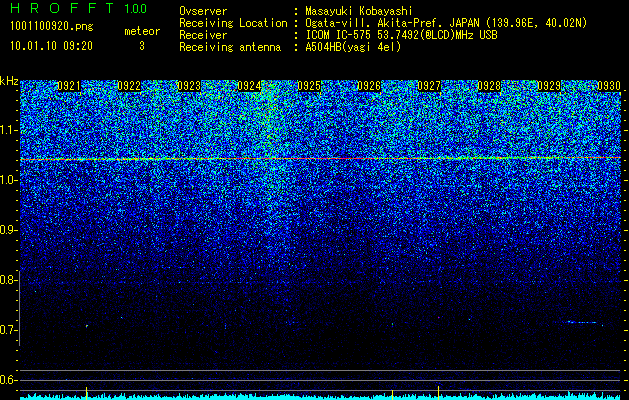
Task: Click the 0924 time marker
Action: pyautogui.click(x=249, y=86)
